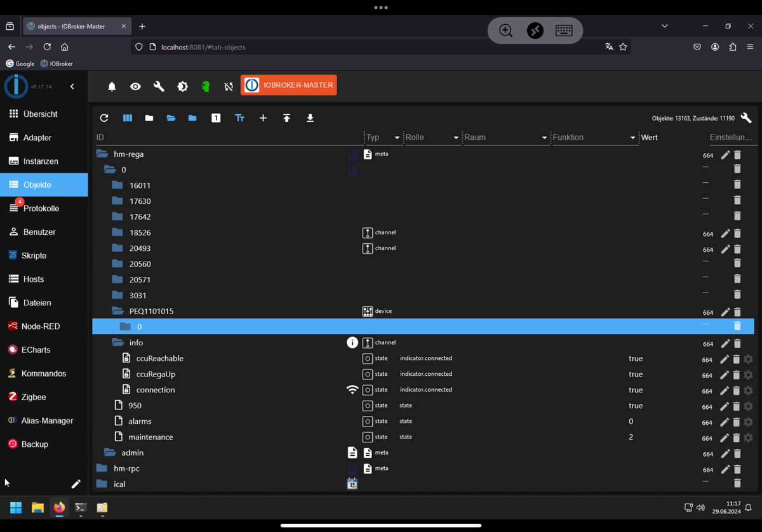Image resolution: width=762 pixels, height=532 pixels.
Task: Open Zigbee in the sidebar
Action: tap(44, 397)
